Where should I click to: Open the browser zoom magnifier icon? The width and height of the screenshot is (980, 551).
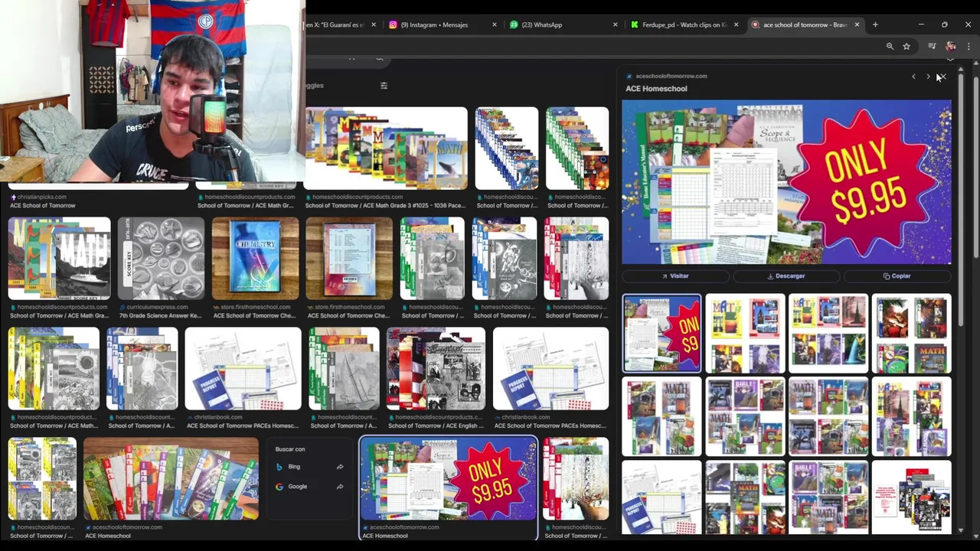pyautogui.click(x=890, y=47)
